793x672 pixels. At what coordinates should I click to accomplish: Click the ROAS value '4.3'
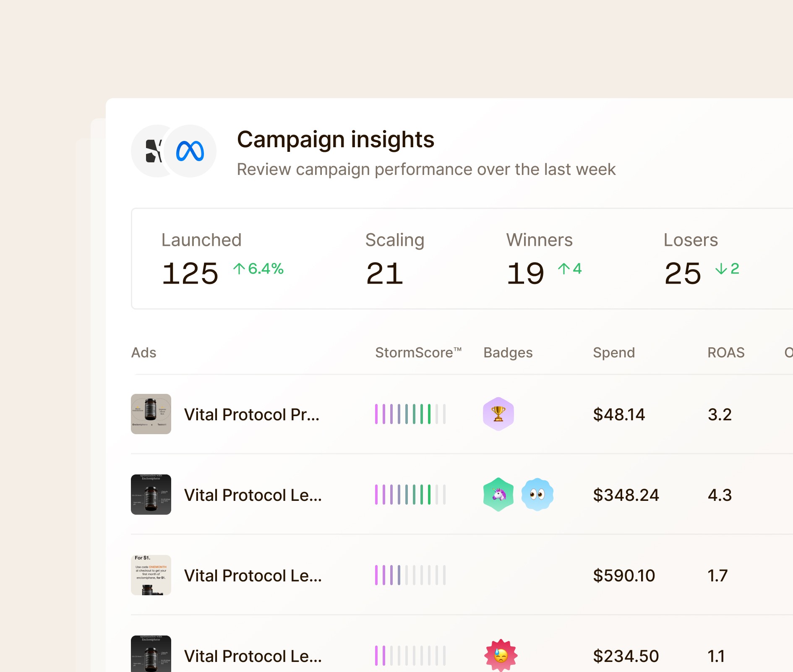pos(720,495)
